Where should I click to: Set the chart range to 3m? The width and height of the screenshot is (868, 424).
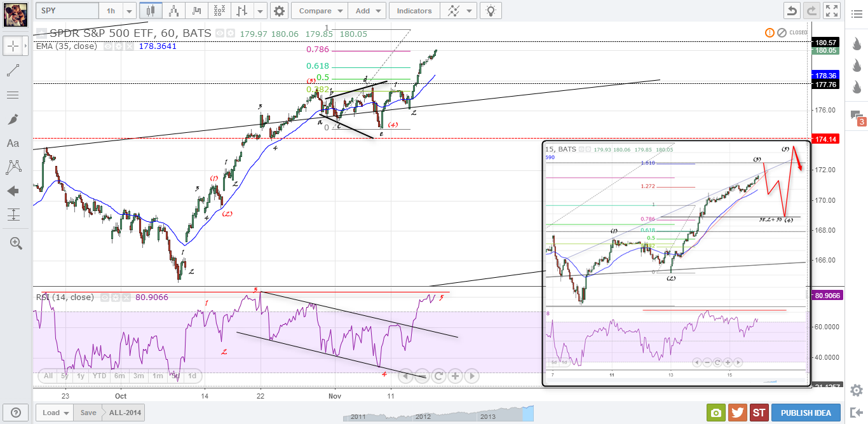[139, 376]
